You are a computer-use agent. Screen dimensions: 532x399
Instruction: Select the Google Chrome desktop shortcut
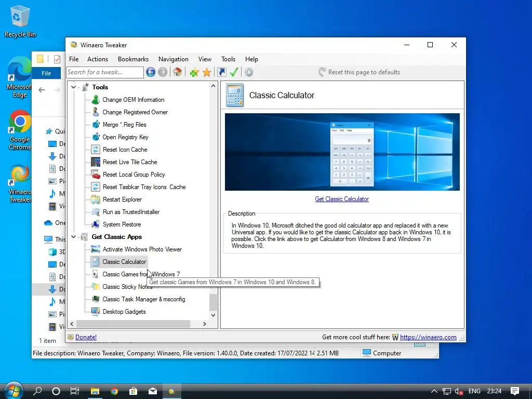(20, 130)
